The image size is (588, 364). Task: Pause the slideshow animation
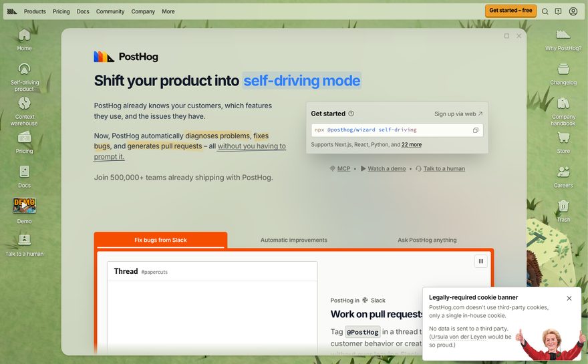coord(480,261)
